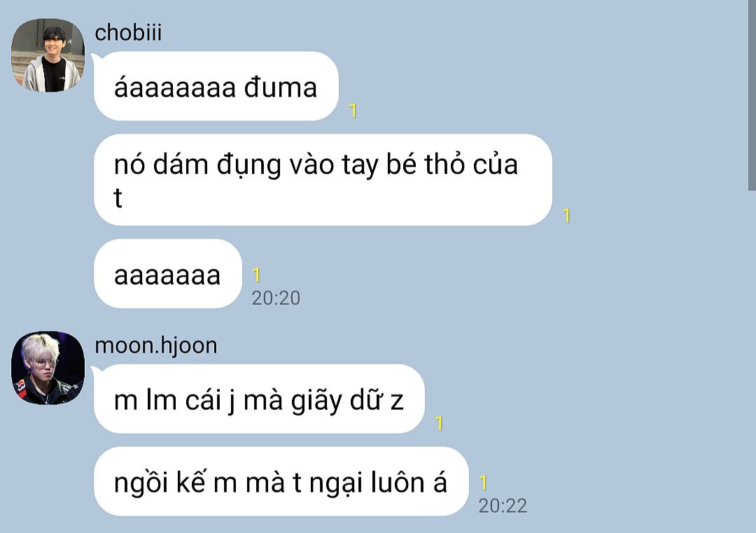
Task: Select the 'm lm cái j mà giãy dữ z' bubble
Action: pos(259,399)
